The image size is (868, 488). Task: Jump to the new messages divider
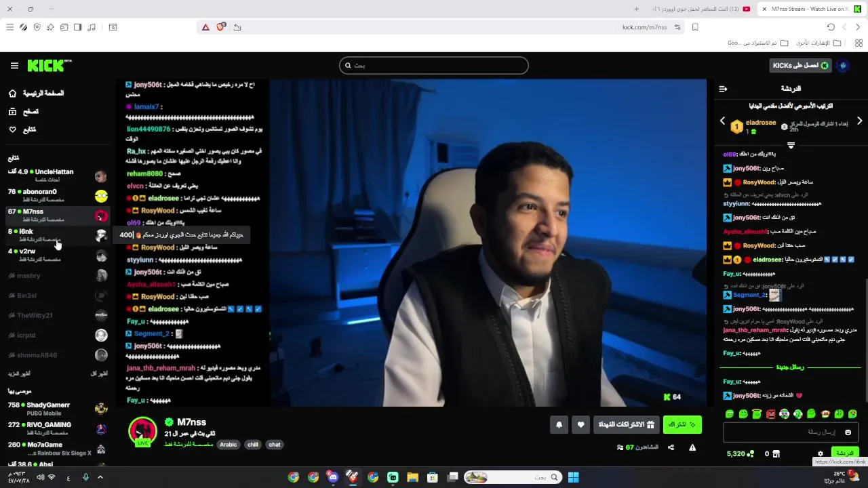pos(790,367)
